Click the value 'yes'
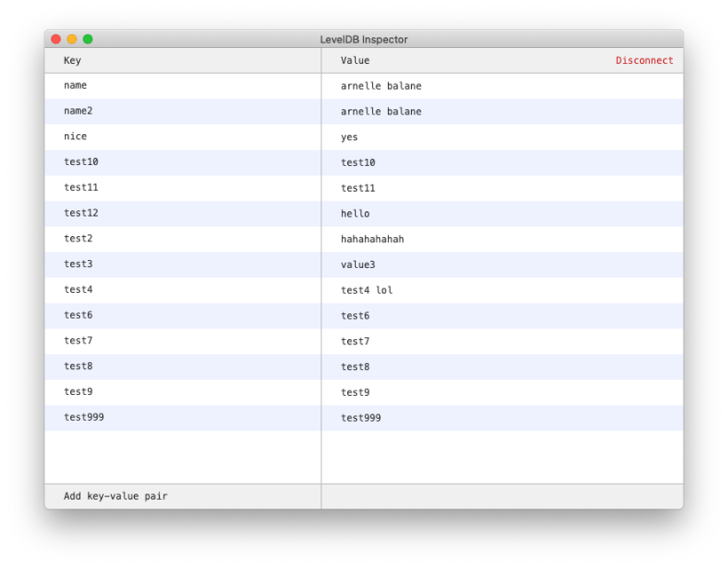 point(349,138)
